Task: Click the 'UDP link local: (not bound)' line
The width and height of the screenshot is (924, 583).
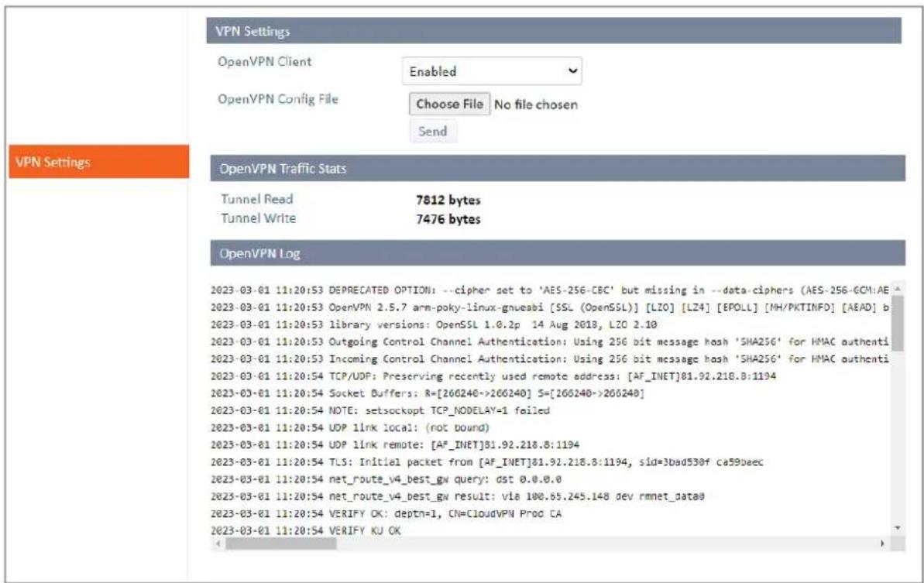Action: [x=350, y=427]
